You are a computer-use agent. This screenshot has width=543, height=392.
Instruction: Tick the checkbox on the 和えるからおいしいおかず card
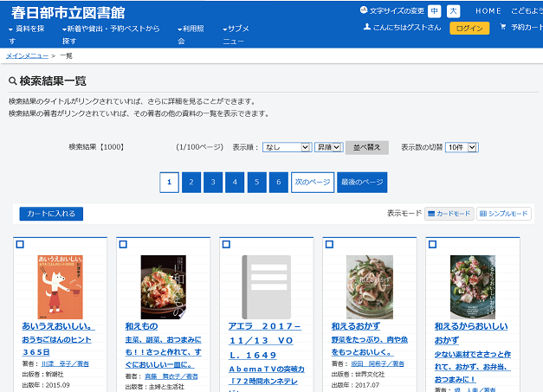point(432,244)
